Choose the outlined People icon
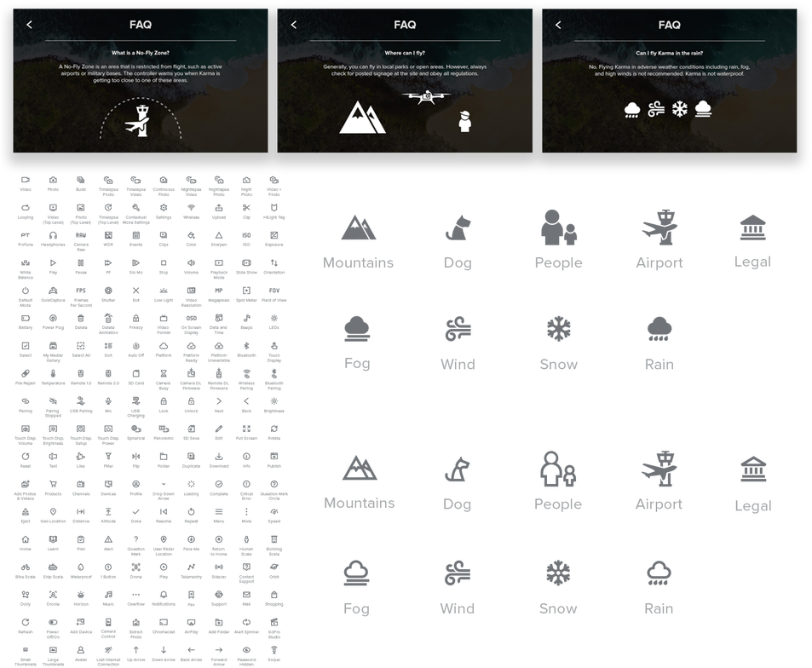This screenshot has width=812, height=668. click(558, 469)
